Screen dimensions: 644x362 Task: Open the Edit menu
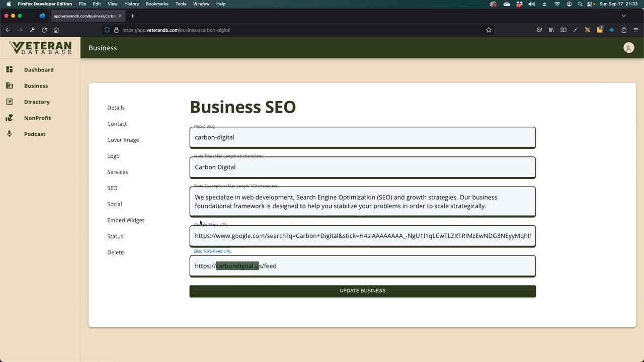(97, 4)
